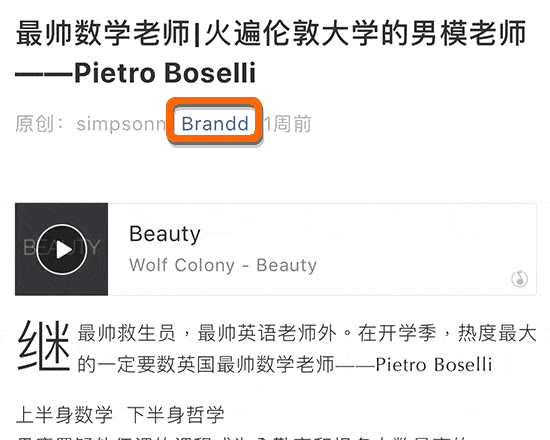Open the Brandd account link
Screen dimensions: 550x440
point(215,124)
